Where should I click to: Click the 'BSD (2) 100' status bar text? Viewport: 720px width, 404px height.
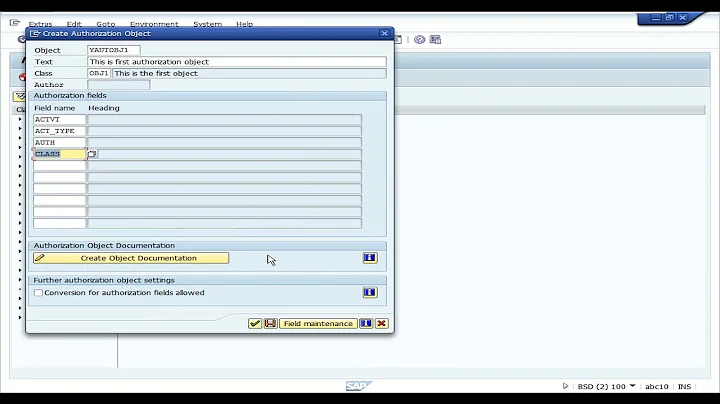pyautogui.click(x=602, y=387)
